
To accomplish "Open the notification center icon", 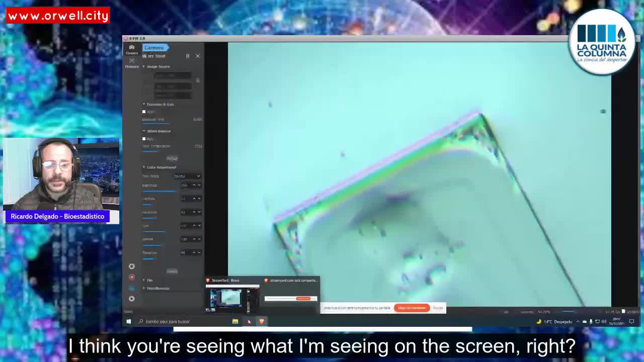I will (x=632, y=321).
